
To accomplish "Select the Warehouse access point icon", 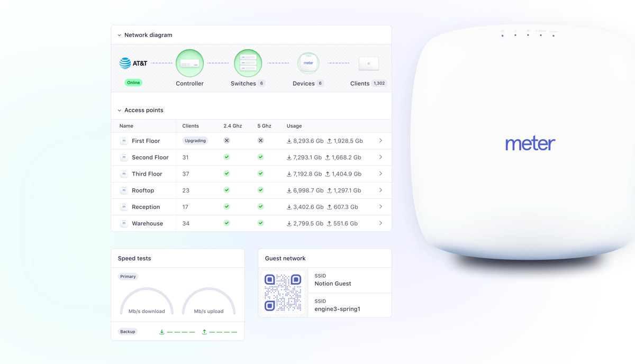I will coord(123,223).
